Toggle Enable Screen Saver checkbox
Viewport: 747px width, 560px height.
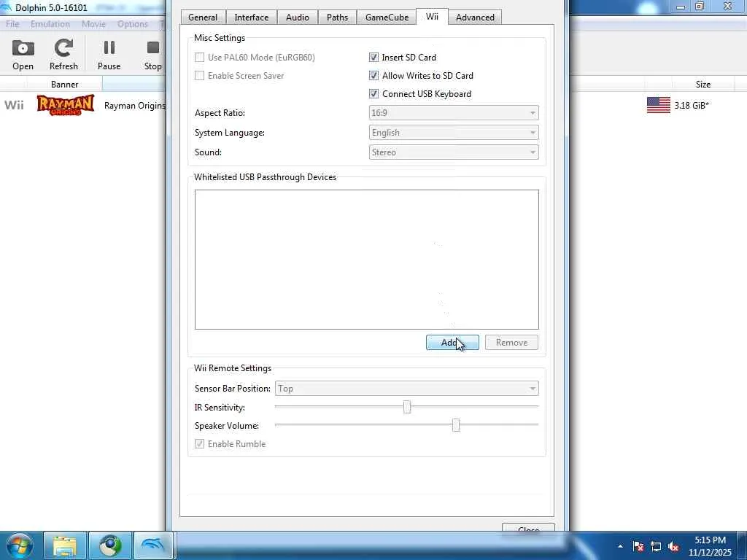tap(200, 75)
